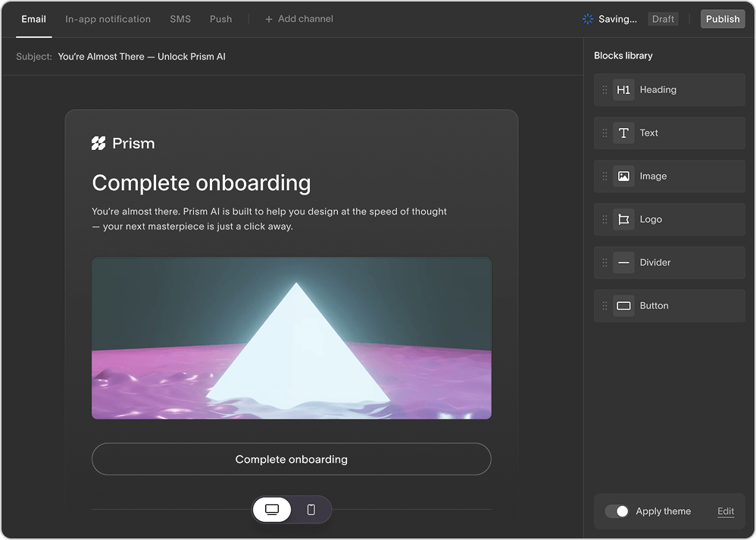This screenshot has height=540, width=756.
Task: Click the email subject line field
Action: [142, 57]
